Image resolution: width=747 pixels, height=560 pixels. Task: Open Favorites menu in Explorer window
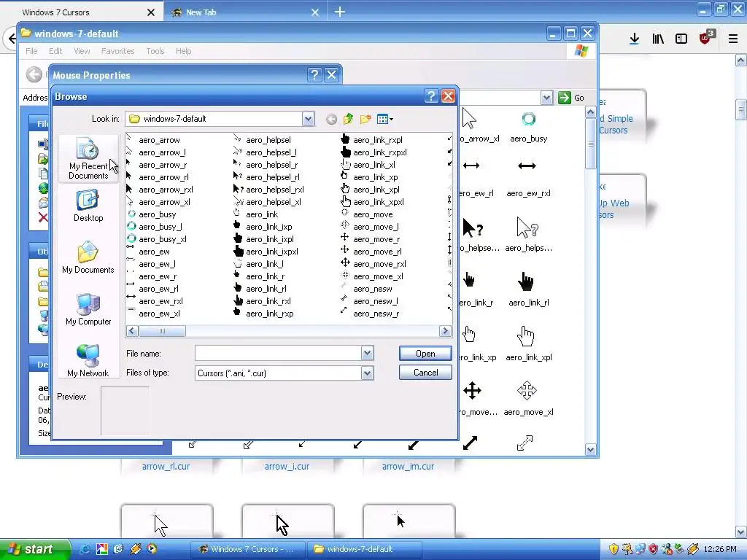pos(117,51)
